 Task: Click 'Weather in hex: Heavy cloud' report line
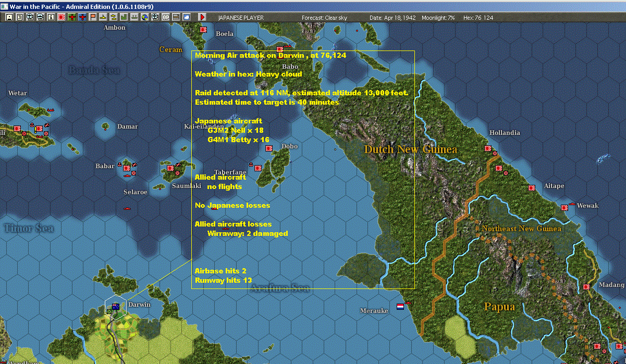[x=248, y=74]
